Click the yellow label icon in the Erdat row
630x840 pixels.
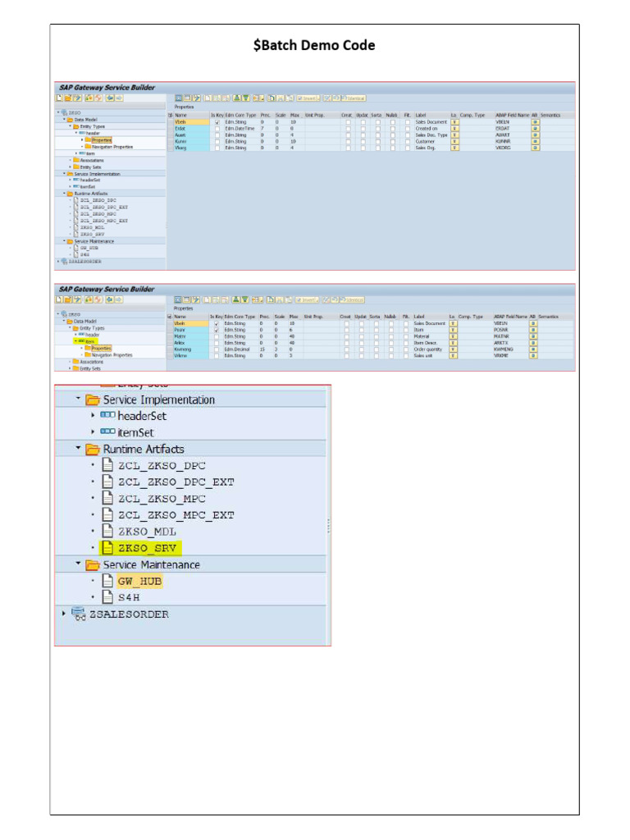click(x=454, y=129)
